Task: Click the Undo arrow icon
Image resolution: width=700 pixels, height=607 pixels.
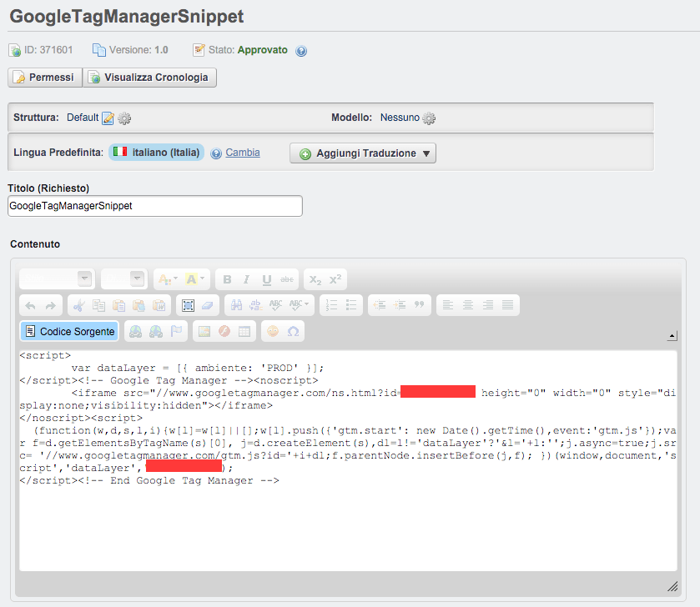Action: pyautogui.click(x=30, y=305)
